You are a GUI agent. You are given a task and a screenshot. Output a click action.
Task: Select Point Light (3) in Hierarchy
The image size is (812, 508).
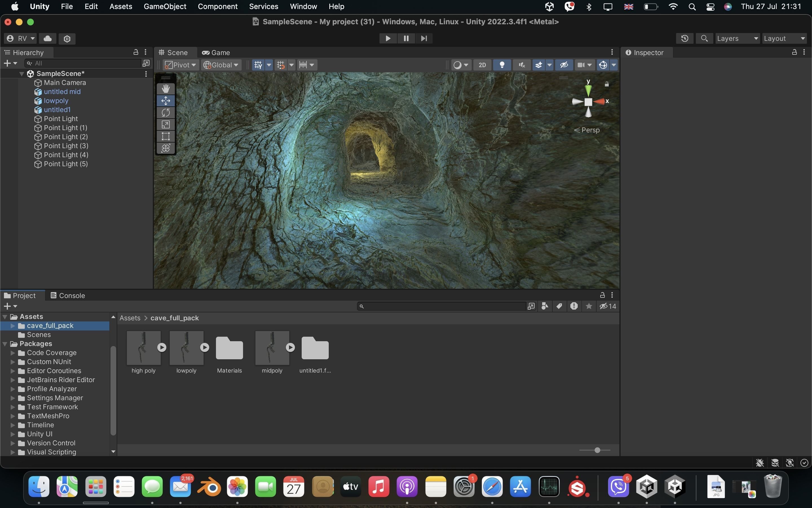pos(66,146)
